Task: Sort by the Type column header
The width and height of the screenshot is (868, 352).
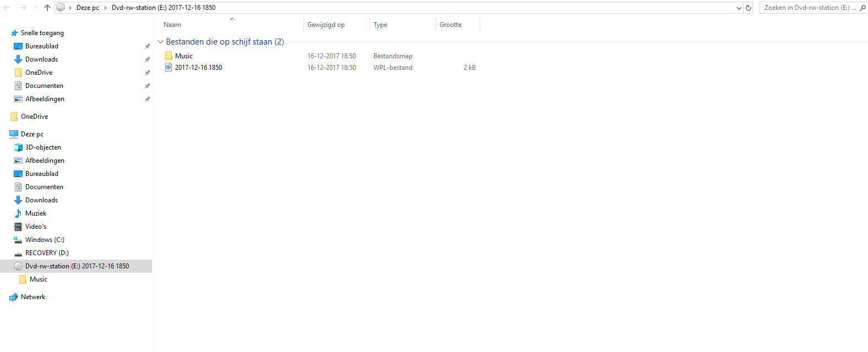Action: pyautogui.click(x=380, y=25)
